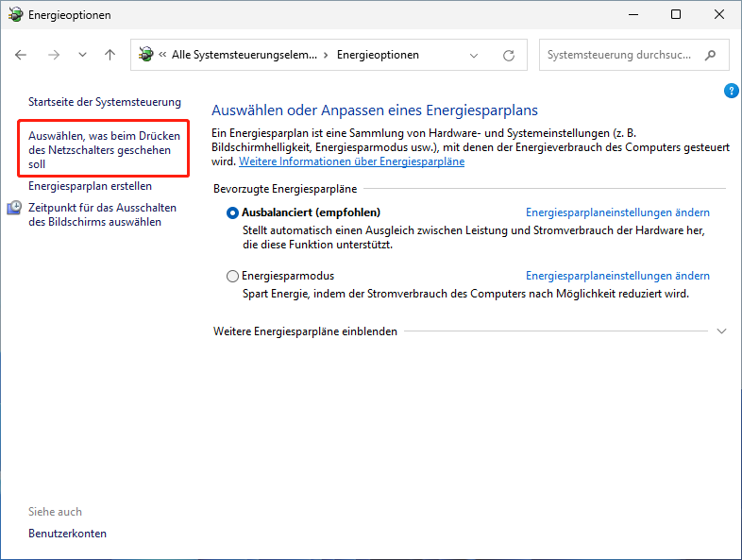This screenshot has height=560, width=742.
Task: Select the Ausbalanciert (empfohlen) plan
Action: (x=232, y=213)
